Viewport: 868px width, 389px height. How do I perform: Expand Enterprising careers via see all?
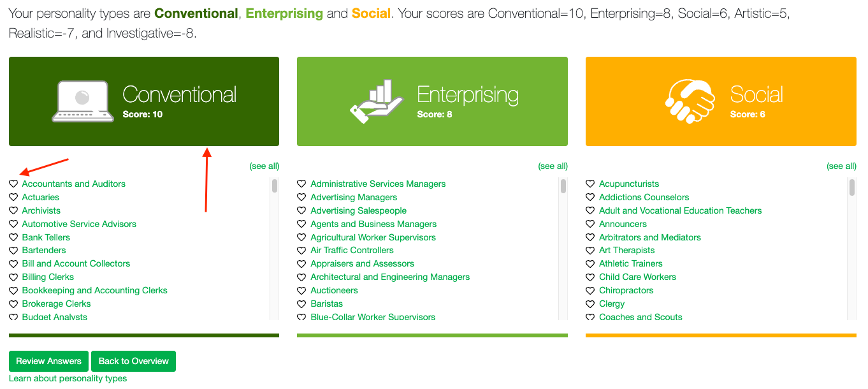[553, 166]
